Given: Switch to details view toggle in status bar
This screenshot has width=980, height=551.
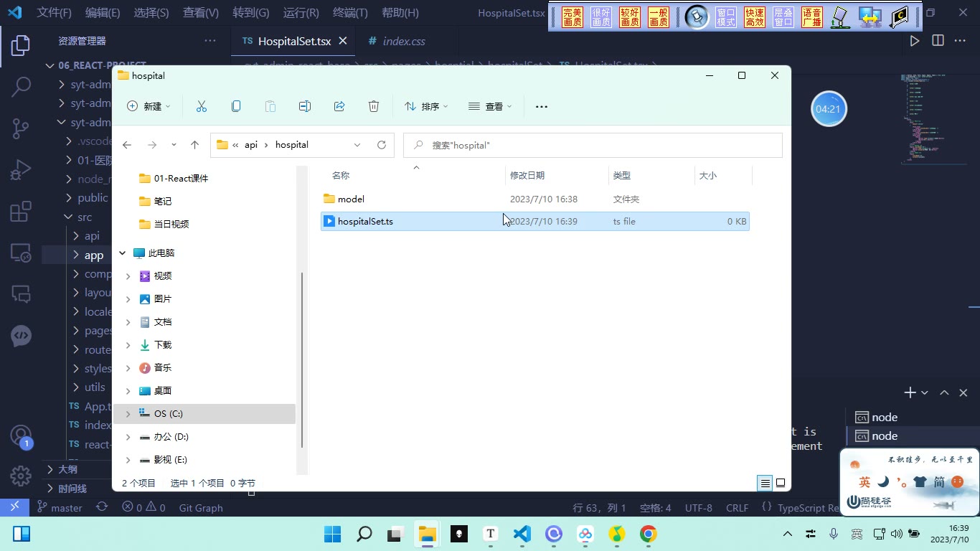Looking at the screenshot, I should coord(765,483).
